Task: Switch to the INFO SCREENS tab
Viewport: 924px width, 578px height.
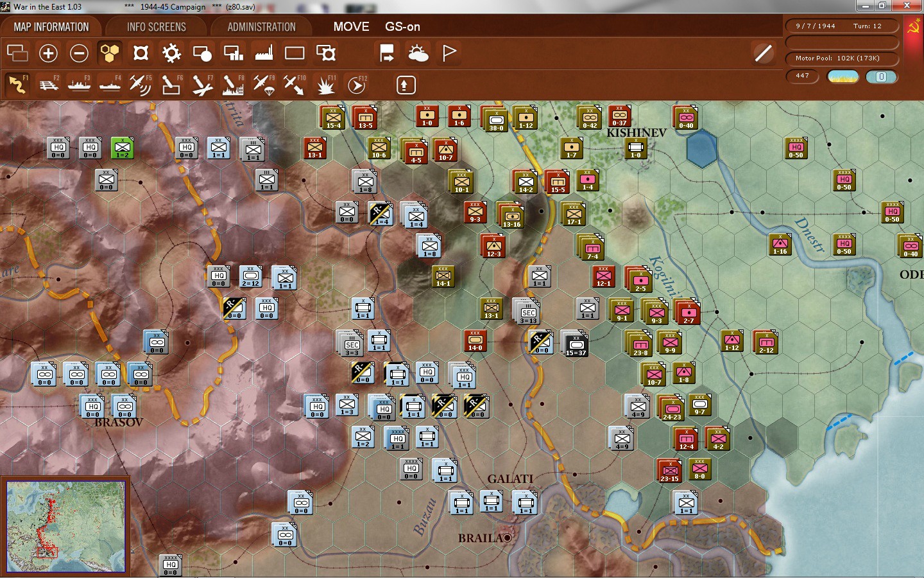Action: [x=157, y=27]
